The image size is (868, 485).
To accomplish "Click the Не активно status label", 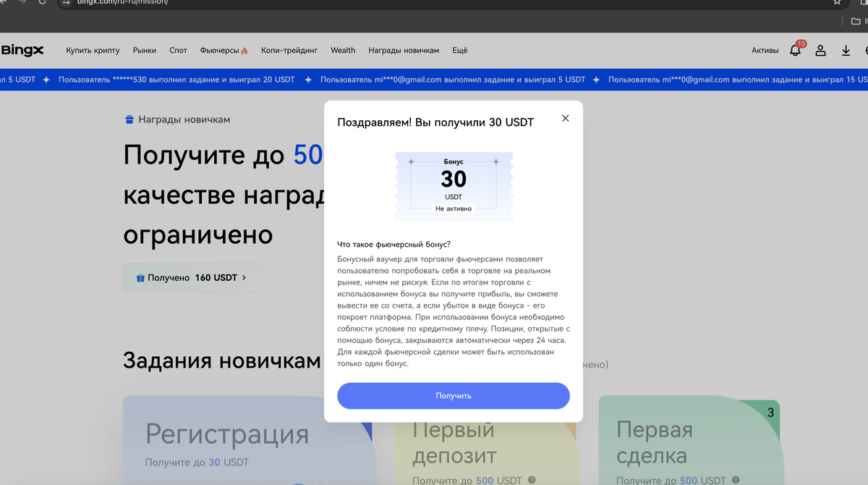I will click(454, 208).
